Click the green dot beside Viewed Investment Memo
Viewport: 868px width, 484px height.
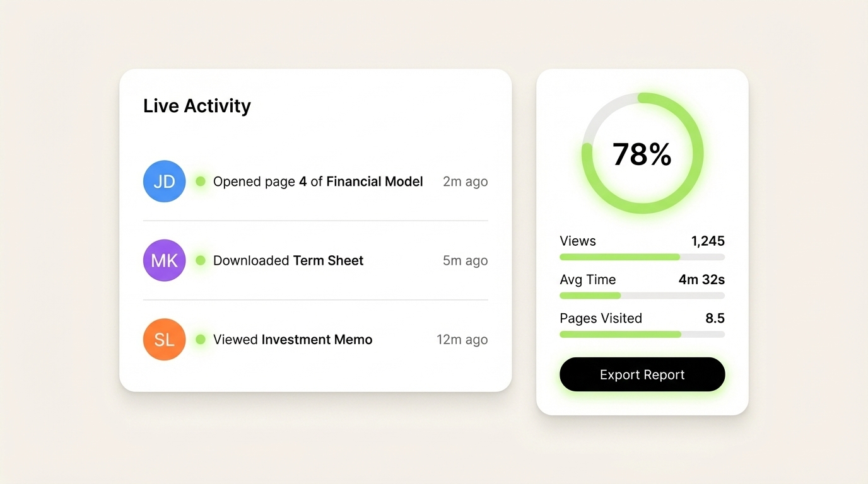200,339
